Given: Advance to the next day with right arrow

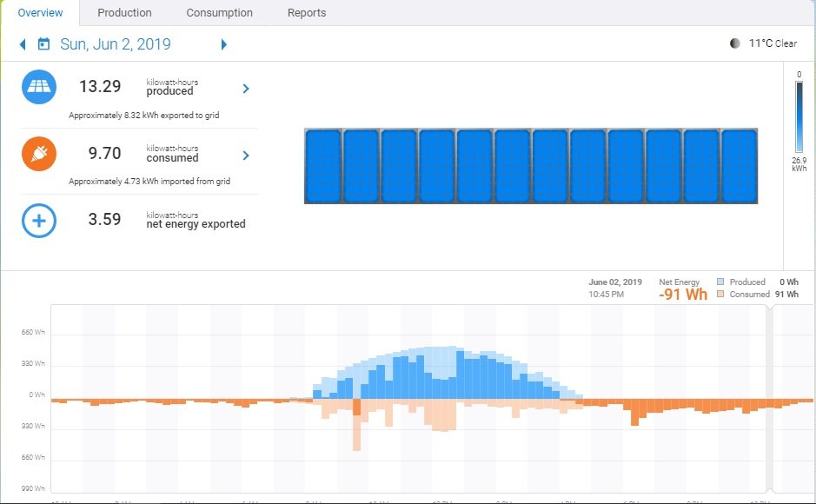Looking at the screenshot, I should (x=224, y=44).
